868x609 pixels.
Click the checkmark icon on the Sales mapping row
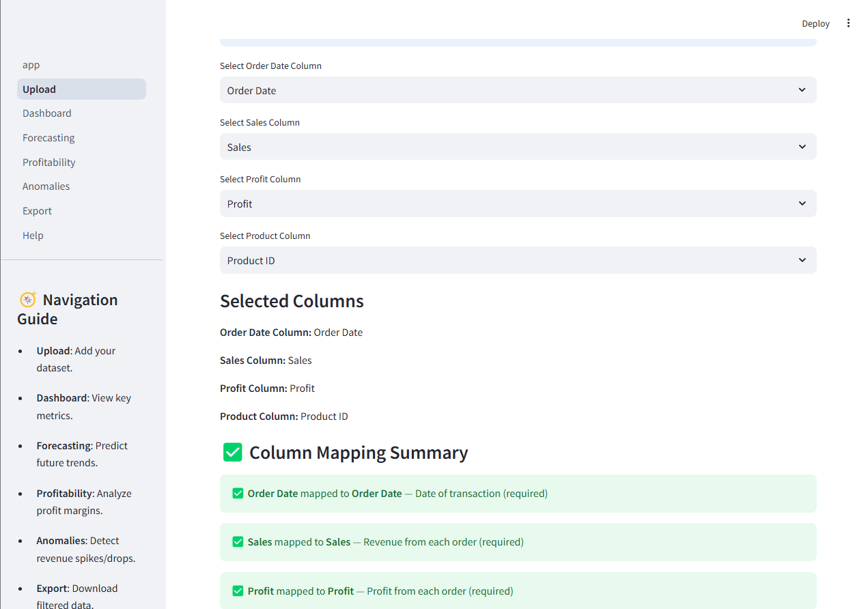point(237,541)
